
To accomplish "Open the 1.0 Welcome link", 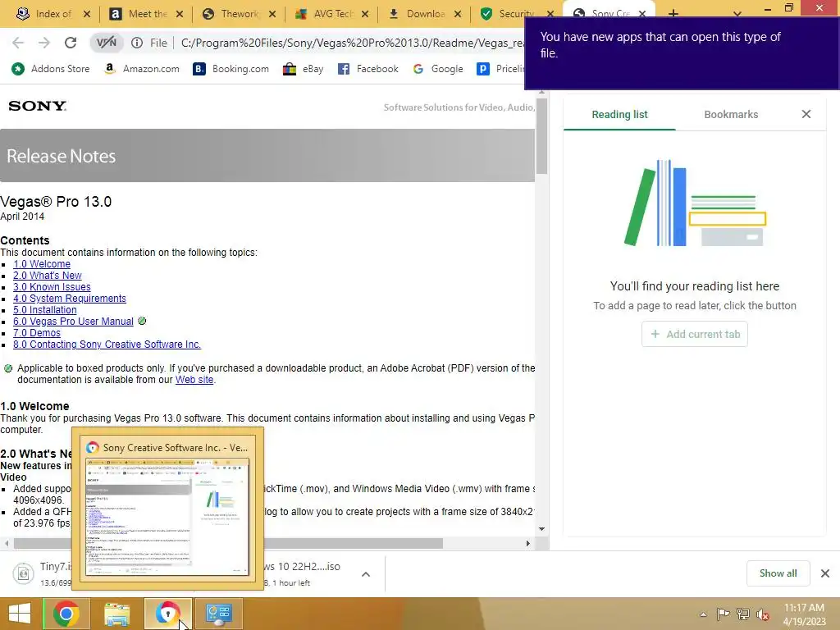I will coord(42,264).
